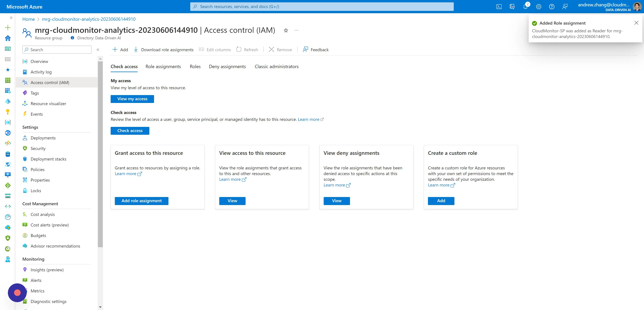The image size is (644, 310).
Task: Open the Dashboard icon in the sidebar
Action: pos(8,49)
